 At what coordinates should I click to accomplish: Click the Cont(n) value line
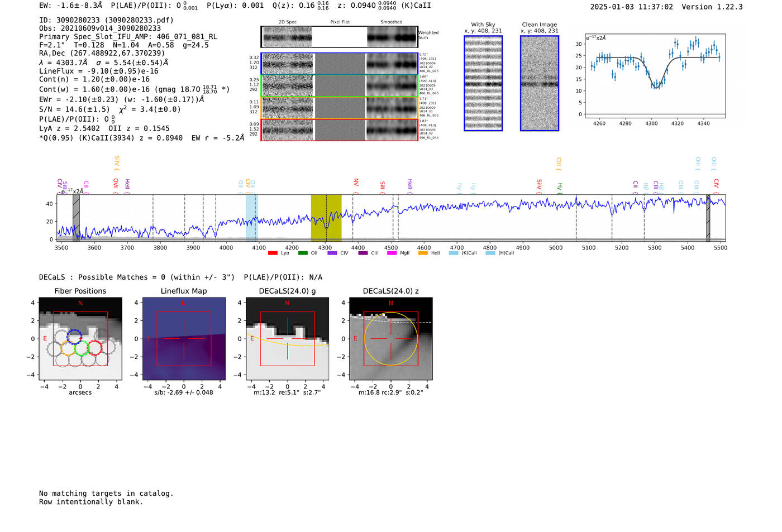(94, 80)
